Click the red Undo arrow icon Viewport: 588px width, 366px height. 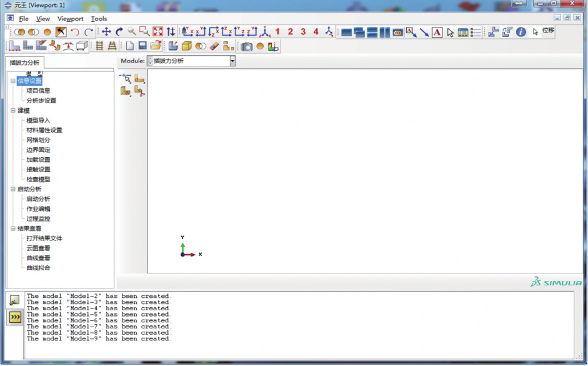pyautogui.click(x=75, y=32)
